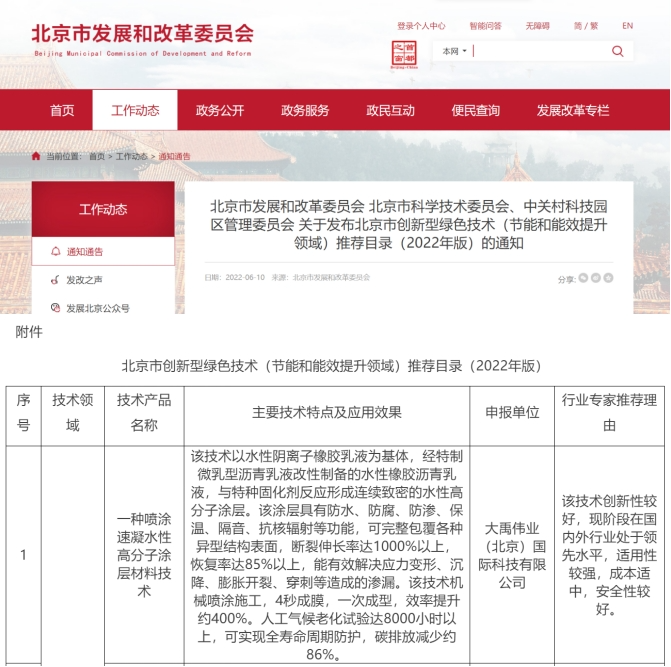The image size is (671, 667).
Task: Click the 首都之窗 red seal logo
Action: [x=404, y=55]
